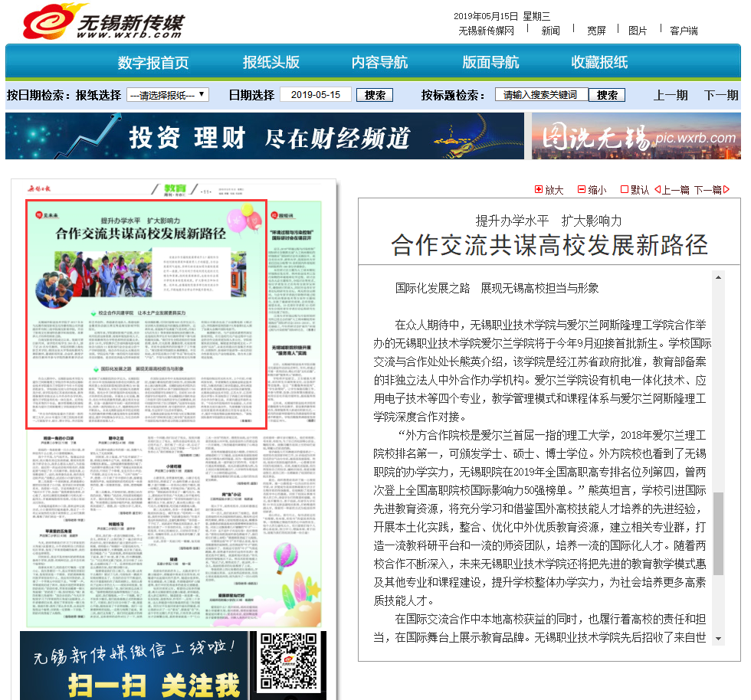Click the 放大 zoom-in plus icon
The height and width of the screenshot is (700, 751).
pos(538,190)
